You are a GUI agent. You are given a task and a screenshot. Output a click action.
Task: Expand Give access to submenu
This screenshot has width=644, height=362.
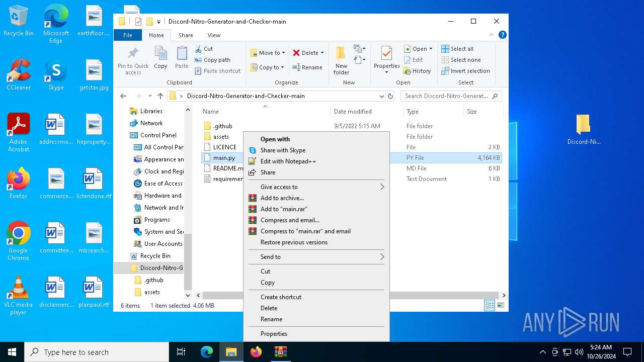click(x=316, y=187)
